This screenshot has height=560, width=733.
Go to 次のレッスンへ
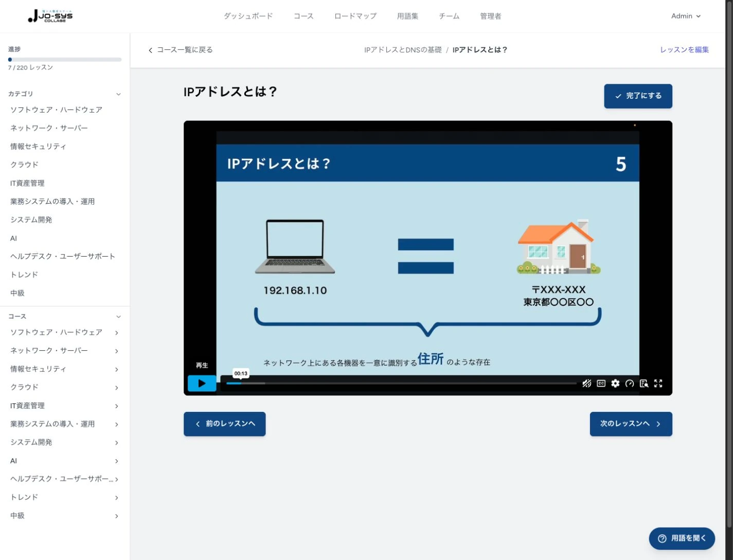click(631, 424)
